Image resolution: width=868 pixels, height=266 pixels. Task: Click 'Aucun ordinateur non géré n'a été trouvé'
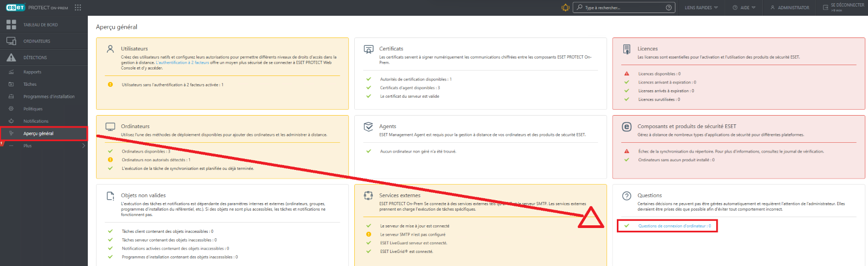coord(418,151)
